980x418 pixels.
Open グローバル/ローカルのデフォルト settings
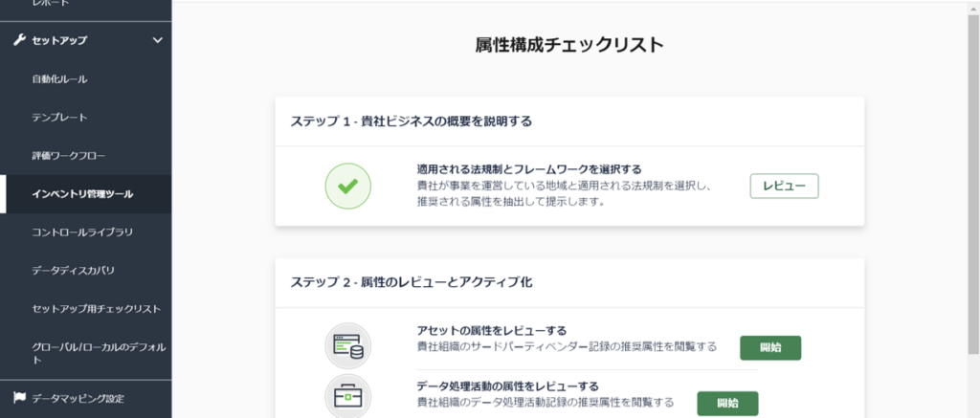(99, 353)
